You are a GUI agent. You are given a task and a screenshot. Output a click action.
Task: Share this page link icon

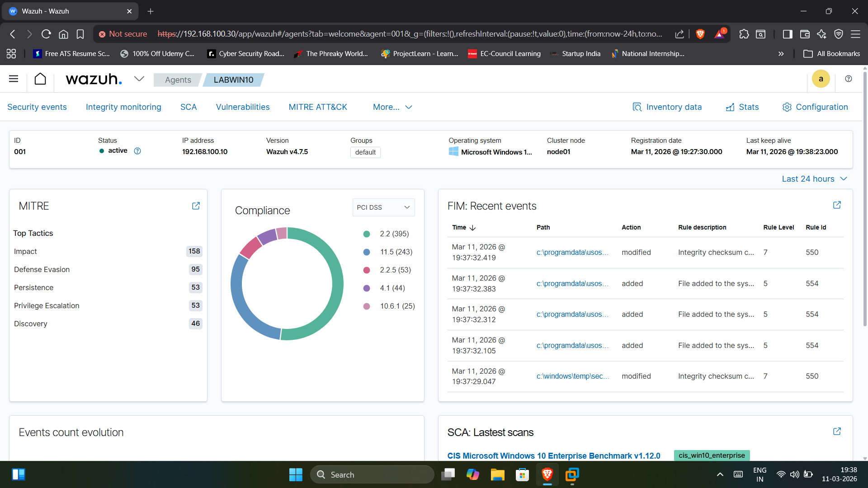click(679, 34)
